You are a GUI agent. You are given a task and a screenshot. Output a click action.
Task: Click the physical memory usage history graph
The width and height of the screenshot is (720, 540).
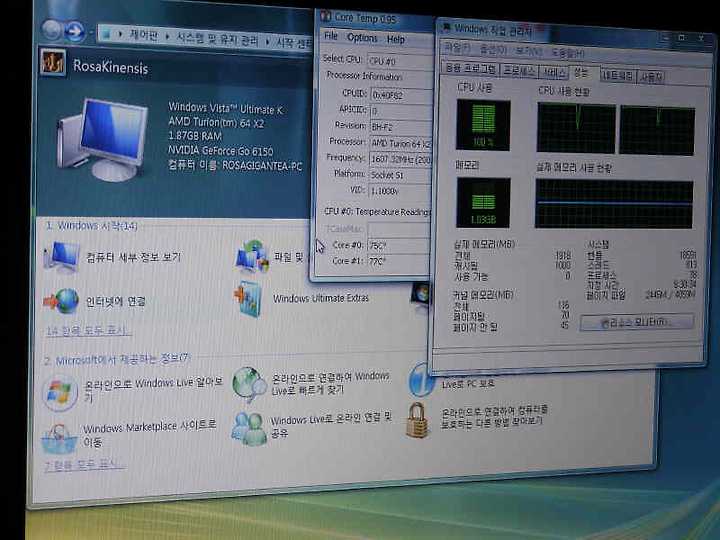click(x=614, y=203)
